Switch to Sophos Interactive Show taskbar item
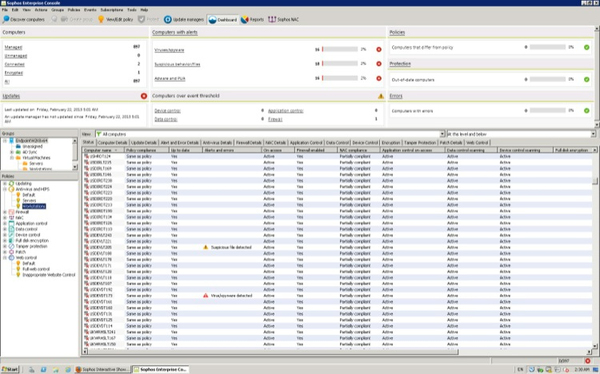 102,369
